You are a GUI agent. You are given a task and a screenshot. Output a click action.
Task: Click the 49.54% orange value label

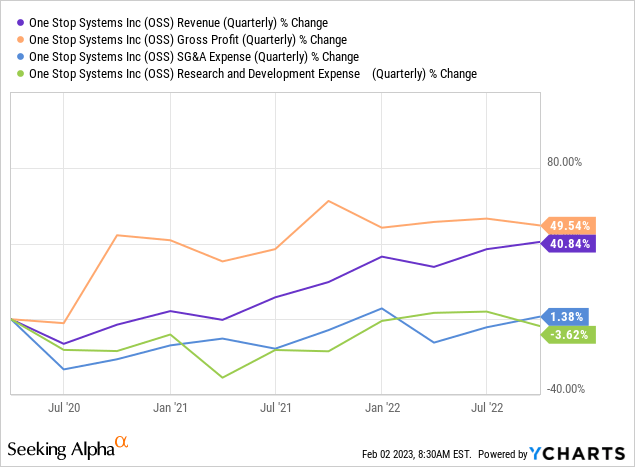coord(569,226)
